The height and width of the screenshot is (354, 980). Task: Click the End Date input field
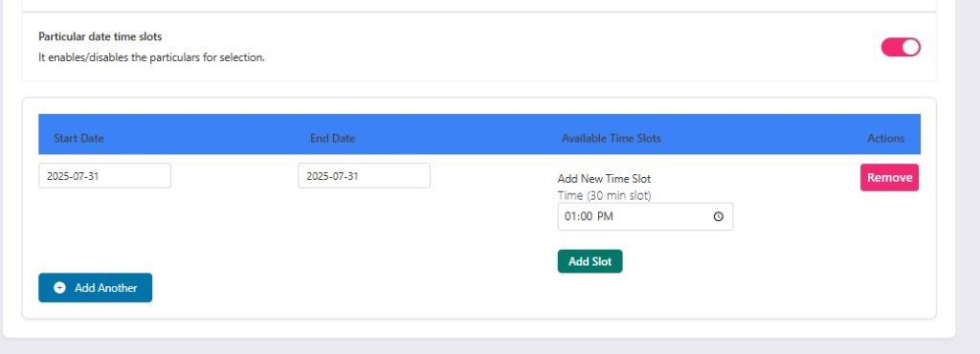coord(364,175)
